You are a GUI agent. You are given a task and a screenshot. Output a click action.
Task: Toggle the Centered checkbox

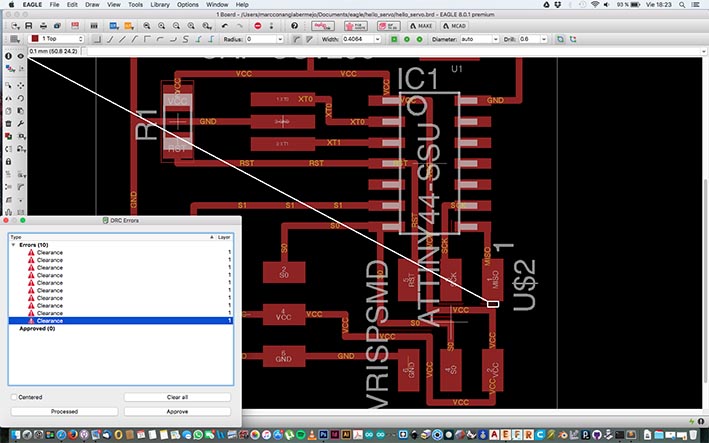[14, 397]
